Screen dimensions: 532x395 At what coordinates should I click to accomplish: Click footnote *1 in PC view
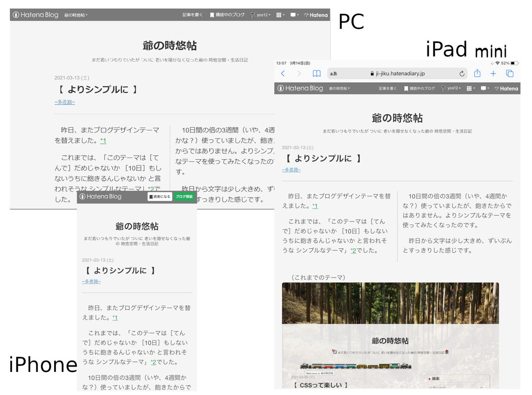[103, 141]
